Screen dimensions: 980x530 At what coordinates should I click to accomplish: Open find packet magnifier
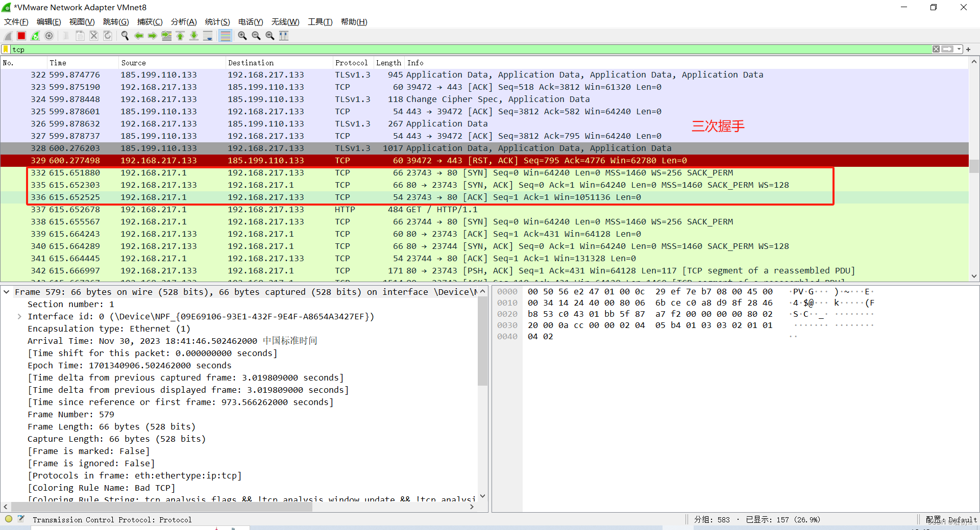coord(125,36)
